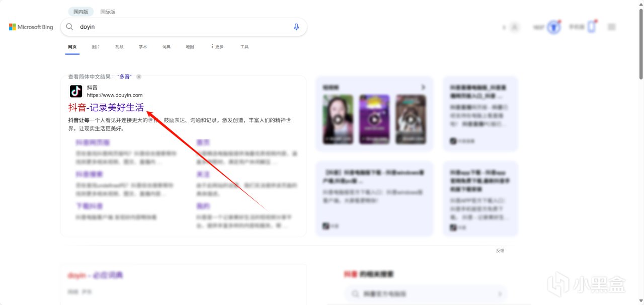644x305 pixels.
Task: Click the 反馈 feedback link
Action: (x=500, y=250)
